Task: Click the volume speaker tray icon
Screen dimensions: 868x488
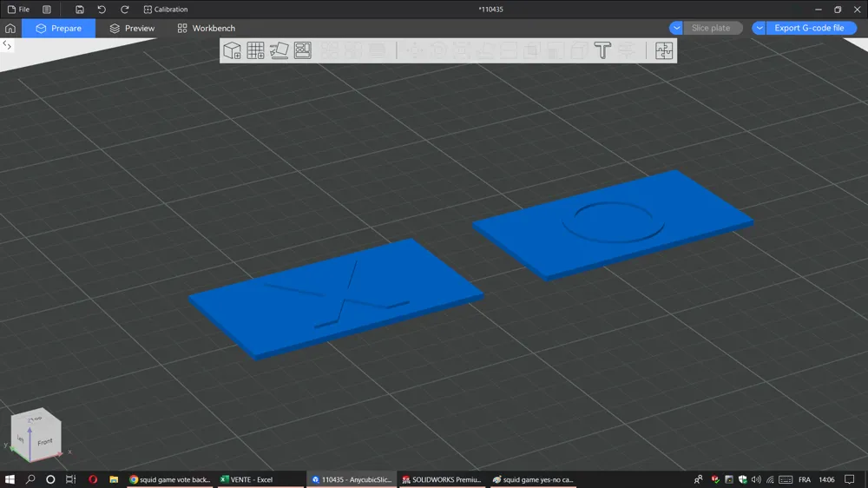Action: [756, 479]
